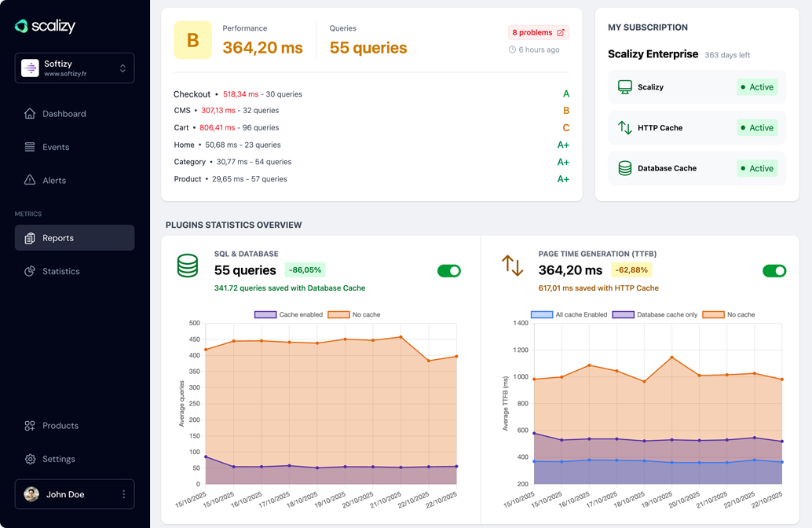Click the Scalizy logo in sidebar
Viewport: 812px width, 528px height.
coord(45,26)
